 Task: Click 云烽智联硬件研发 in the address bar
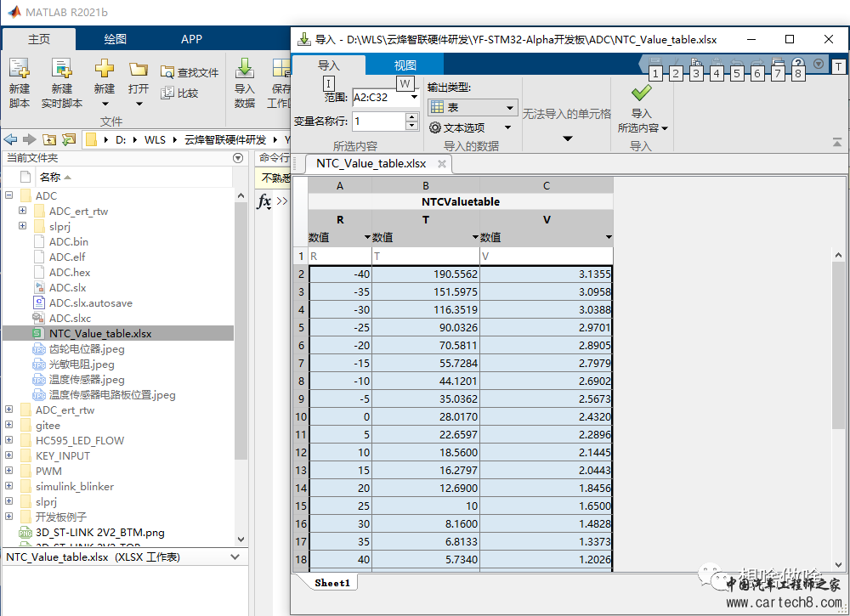click(225, 140)
